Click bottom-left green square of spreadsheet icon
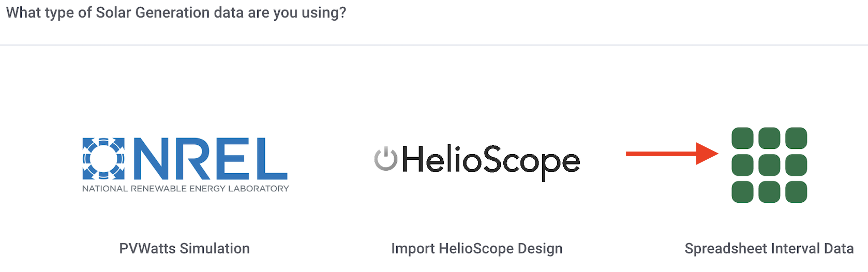The image size is (868, 272). [742, 192]
